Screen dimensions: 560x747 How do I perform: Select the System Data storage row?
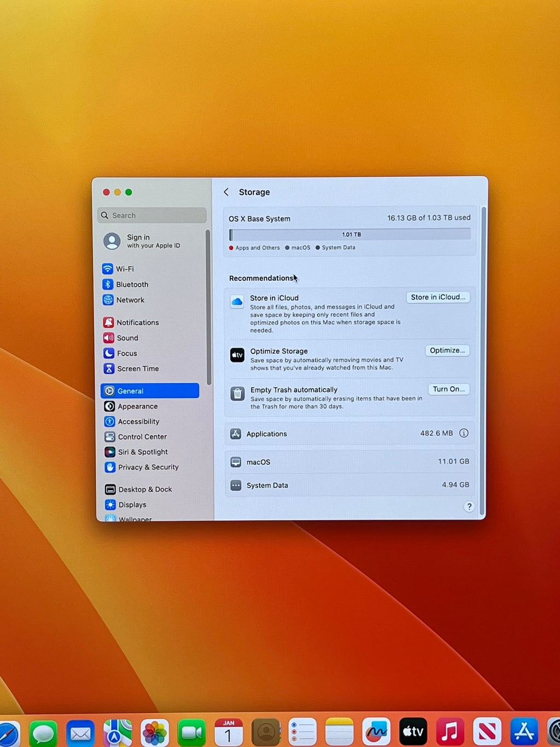click(350, 485)
